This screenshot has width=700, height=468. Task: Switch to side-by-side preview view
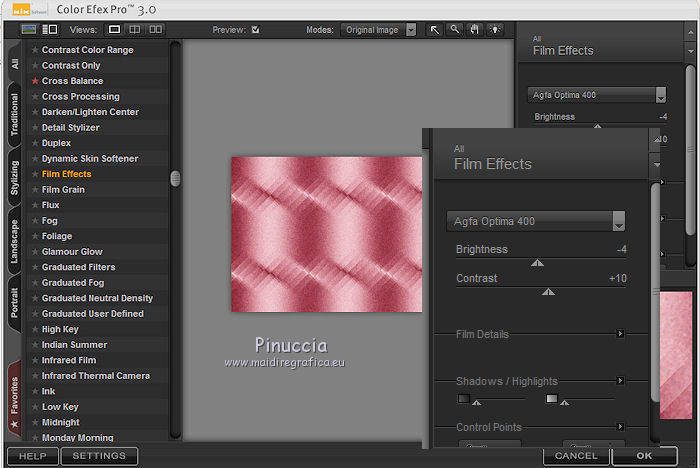(x=156, y=30)
